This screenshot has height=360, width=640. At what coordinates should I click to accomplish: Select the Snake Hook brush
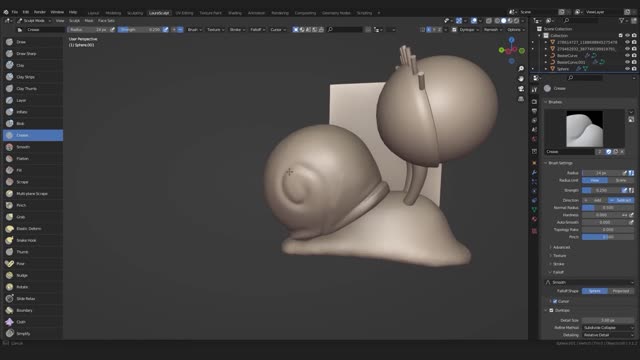click(x=33, y=240)
